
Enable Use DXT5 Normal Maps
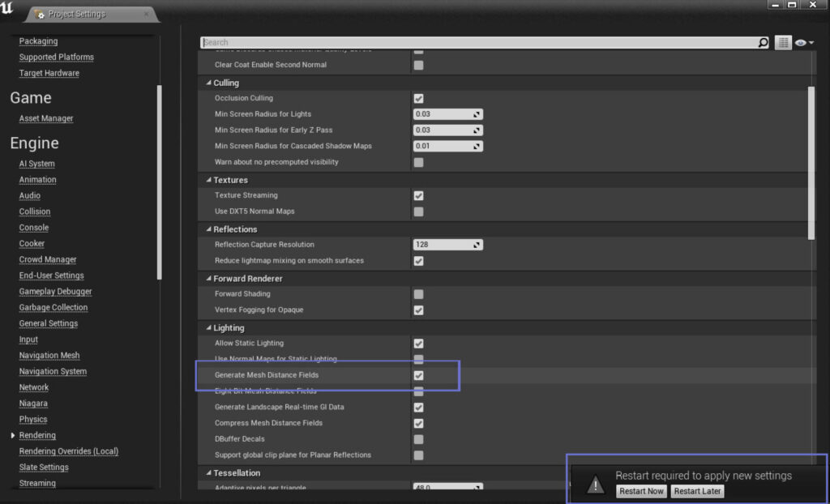tap(419, 211)
